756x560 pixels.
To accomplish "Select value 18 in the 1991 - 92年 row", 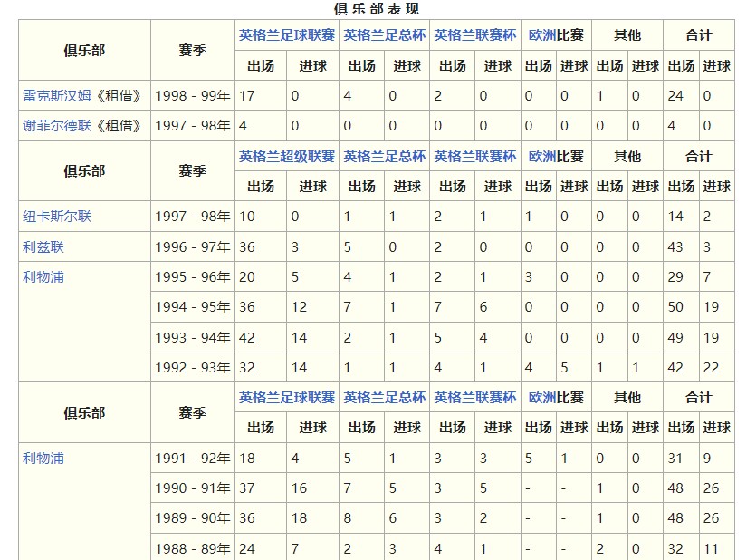I will 247,459.
